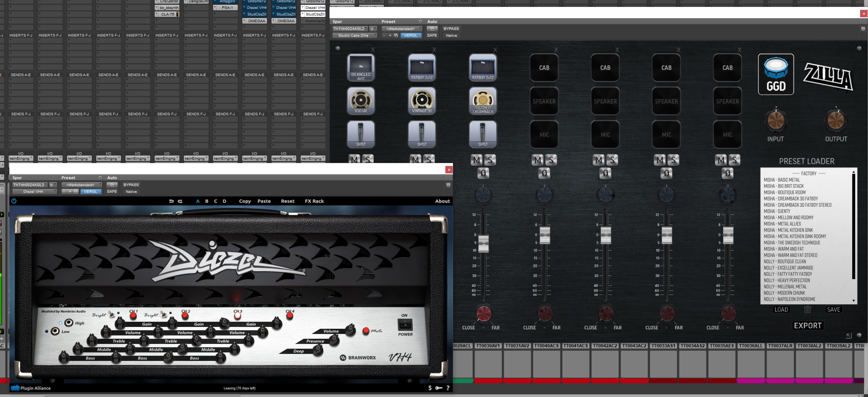Toggle the Diezel plugin power icon

pos(14,201)
